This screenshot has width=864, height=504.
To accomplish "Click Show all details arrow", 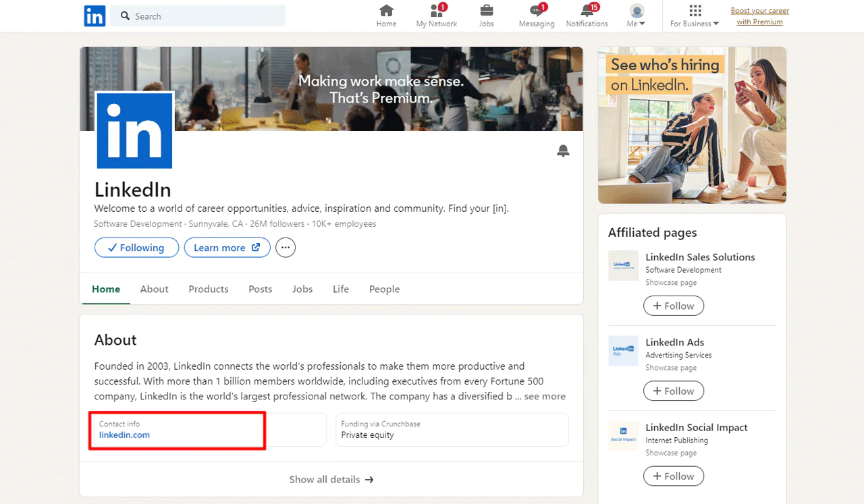I will pos(331,479).
